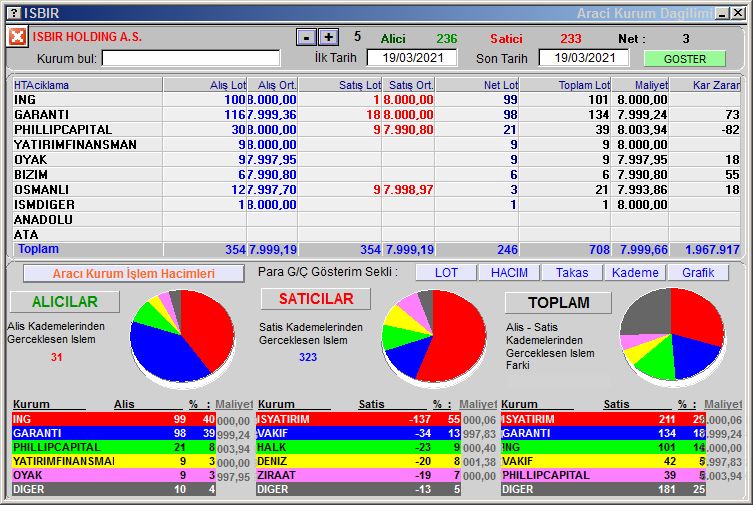Select the ATA row
The height and width of the screenshot is (505, 753).
(x=376, y=234)
